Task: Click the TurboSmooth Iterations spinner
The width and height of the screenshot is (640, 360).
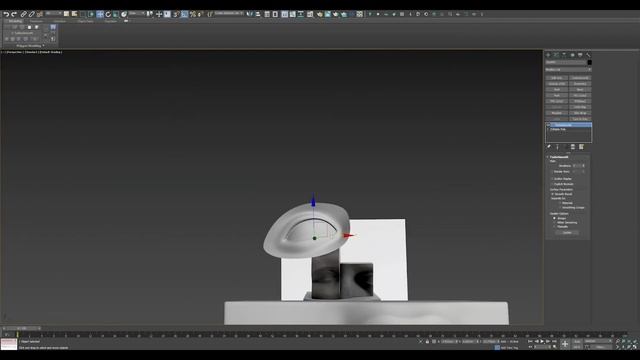Action: point(584,166)
